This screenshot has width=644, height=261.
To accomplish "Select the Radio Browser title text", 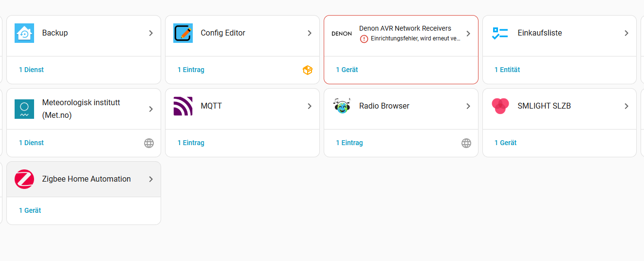I will pos(384,106).
